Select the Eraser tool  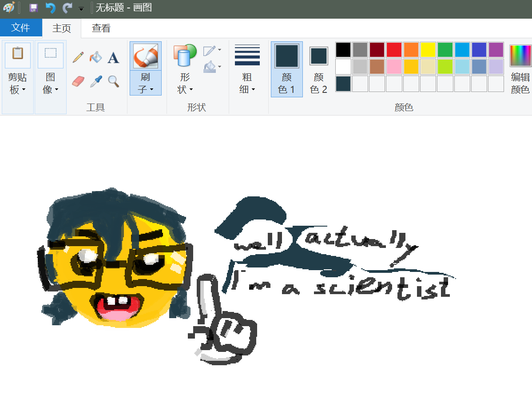78,81
